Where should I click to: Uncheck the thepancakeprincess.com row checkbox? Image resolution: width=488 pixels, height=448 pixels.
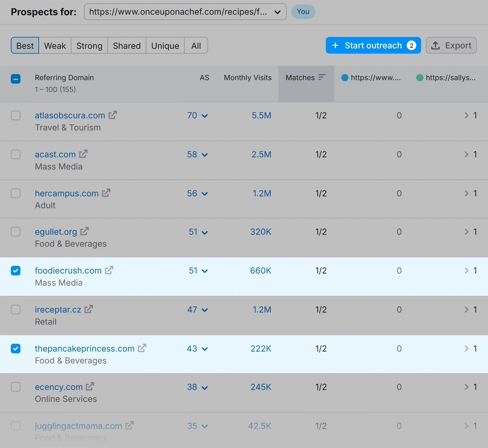(15, 349)
